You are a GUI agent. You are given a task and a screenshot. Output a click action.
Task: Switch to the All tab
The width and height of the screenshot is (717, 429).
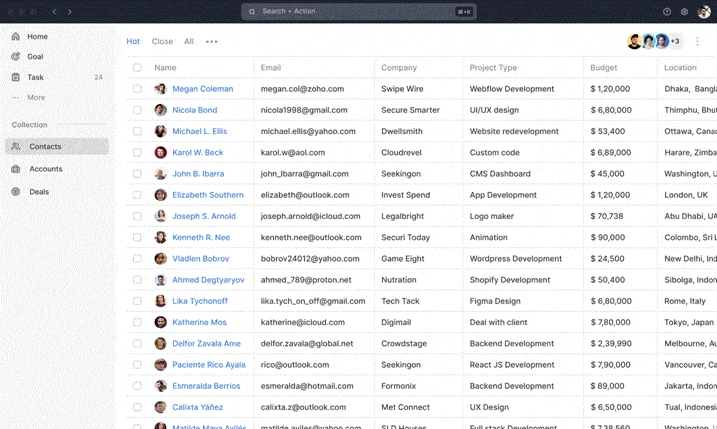coord(188,42)
